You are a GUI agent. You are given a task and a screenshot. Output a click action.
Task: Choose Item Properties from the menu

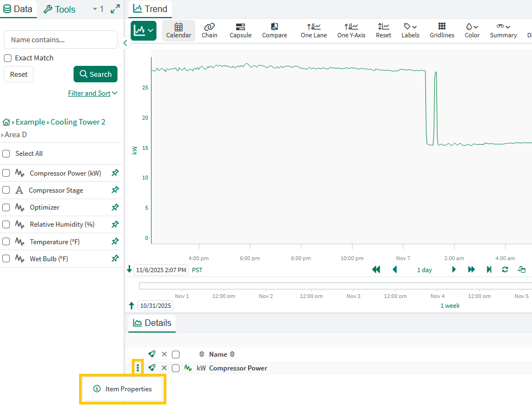click(x=122, y=389)
